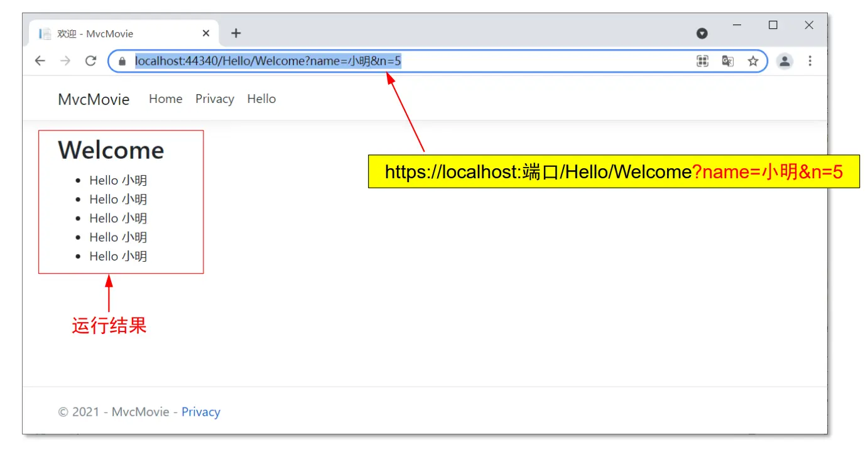Click the translate page icon
Viewport: 868px width, 452px height.
[x=728, y=61]
